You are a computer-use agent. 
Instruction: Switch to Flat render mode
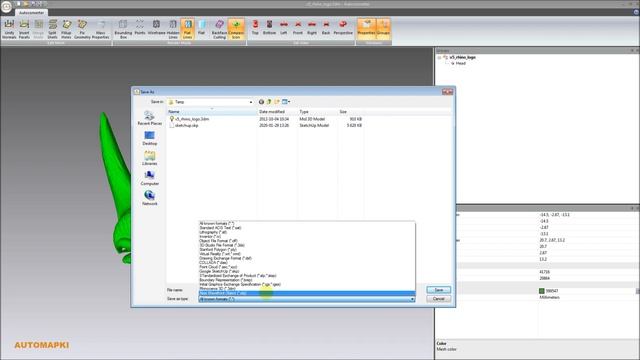click(202, 27)
